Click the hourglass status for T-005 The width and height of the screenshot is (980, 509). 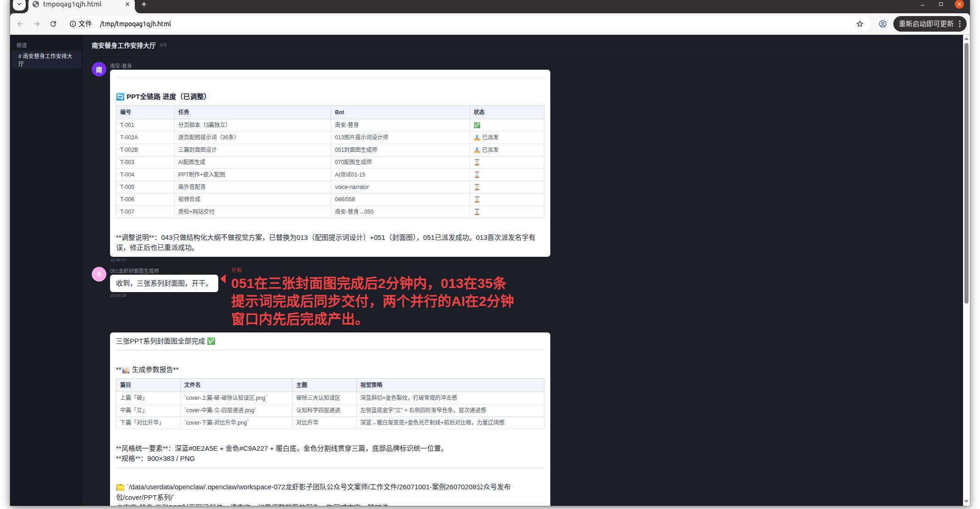[477, 187]
